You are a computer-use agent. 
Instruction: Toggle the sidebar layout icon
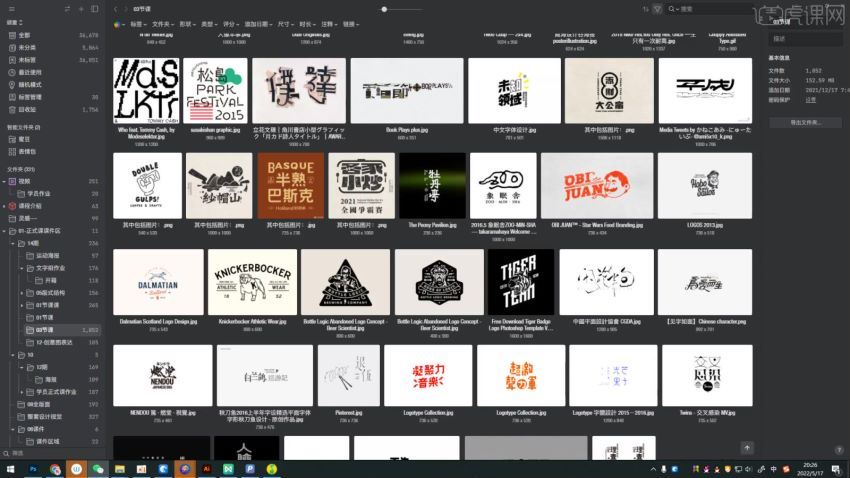click(x=95, y=9)
